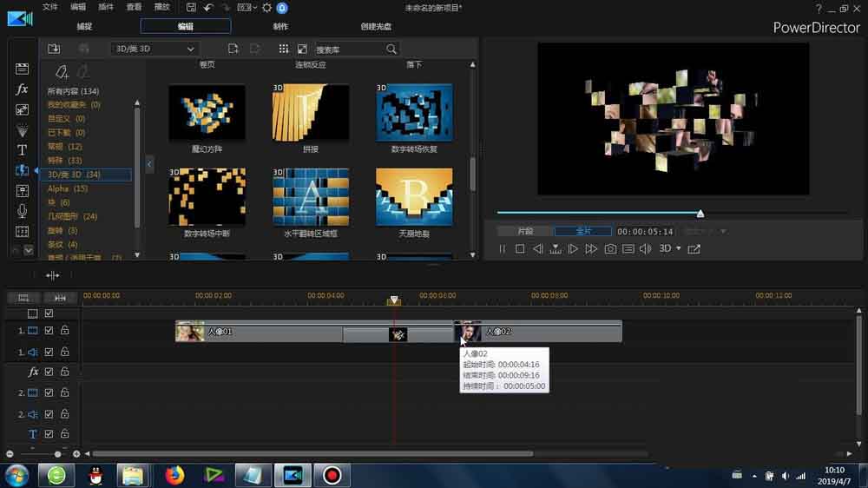Open the Title Room (T) in sidebar
The image size is (868, 488).
[23, 149]
